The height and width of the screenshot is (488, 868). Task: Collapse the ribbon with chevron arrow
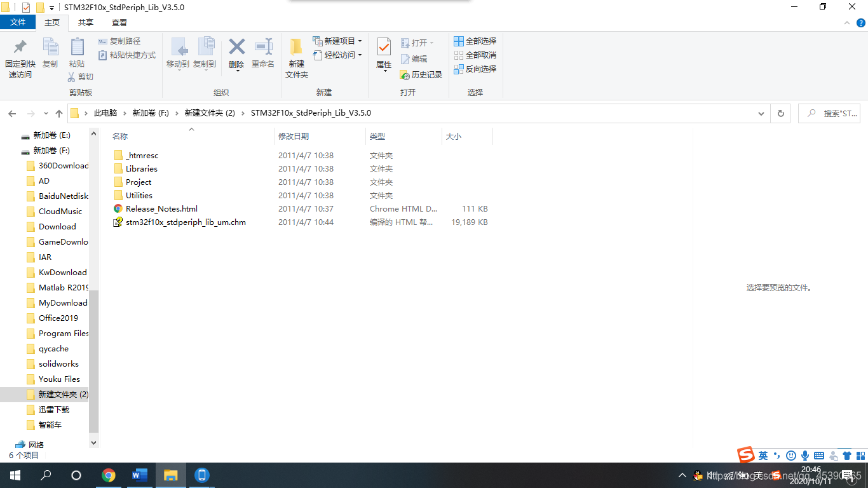(x=846, y=22)
